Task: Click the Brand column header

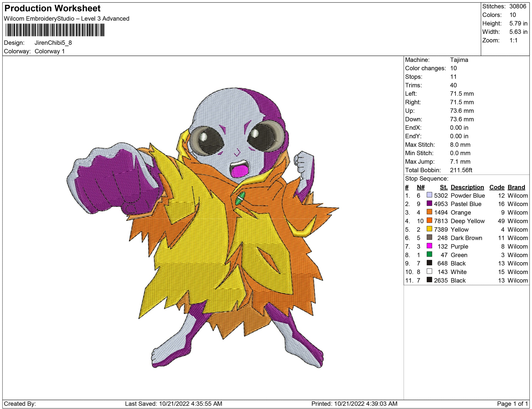Action: pyautogui.click(x=516, y=187)
